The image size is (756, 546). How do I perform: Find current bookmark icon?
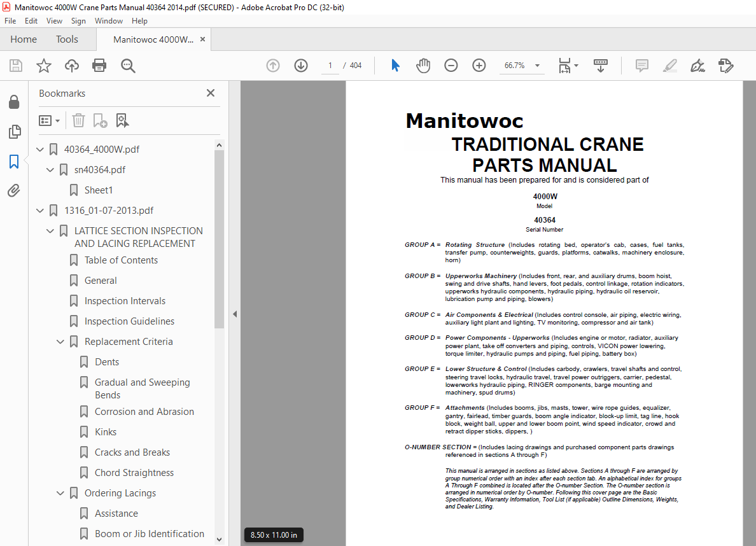pyautogui.click(x=122, y=120)
